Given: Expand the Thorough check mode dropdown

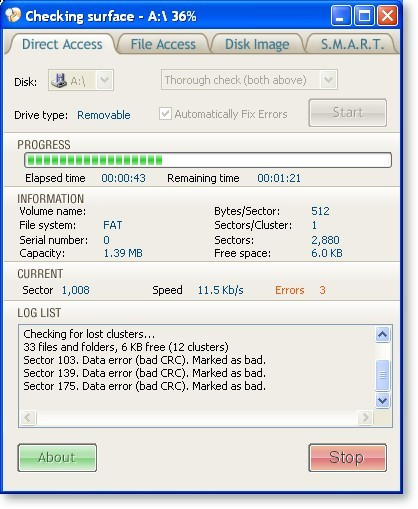Looking at the screenshot, I should coord(328,80).
